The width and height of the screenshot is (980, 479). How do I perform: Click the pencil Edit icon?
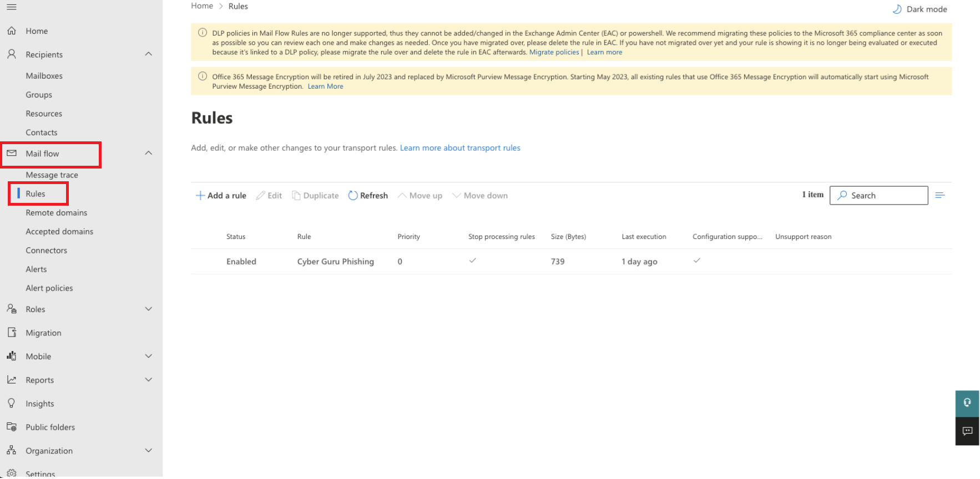tap(260, 196)
